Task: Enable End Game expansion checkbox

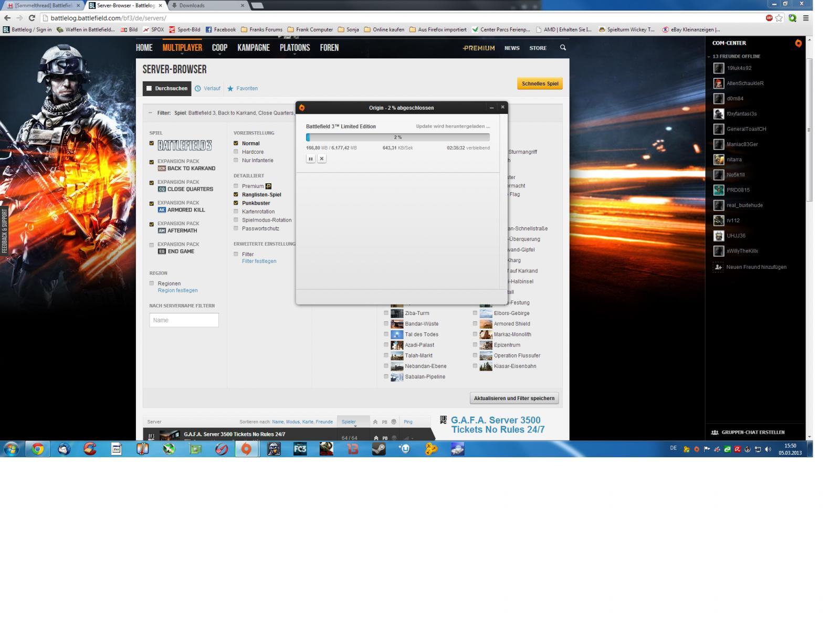Action: click(152, 245)
